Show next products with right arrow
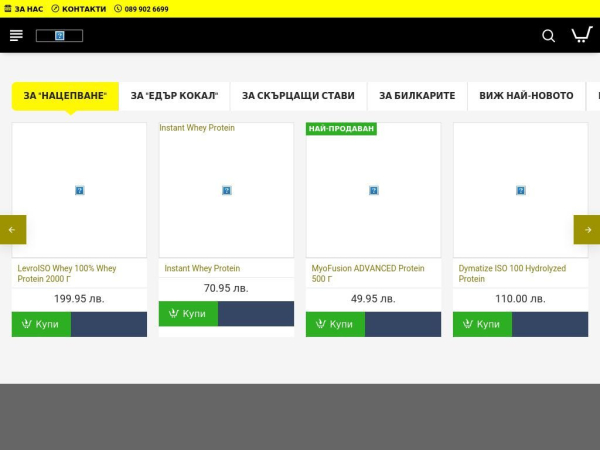This screenshot has width=600, height=450. coord(587,230)
